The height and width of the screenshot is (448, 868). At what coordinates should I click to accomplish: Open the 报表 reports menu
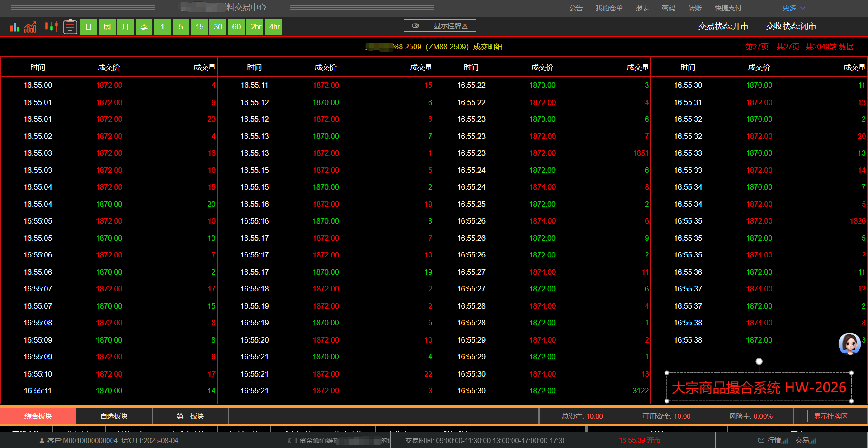642,8
